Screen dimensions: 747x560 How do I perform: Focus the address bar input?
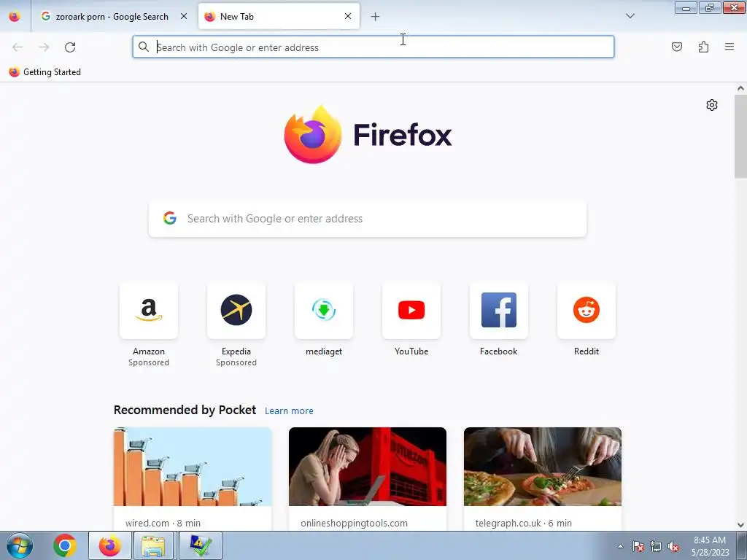tap(373, 47)
